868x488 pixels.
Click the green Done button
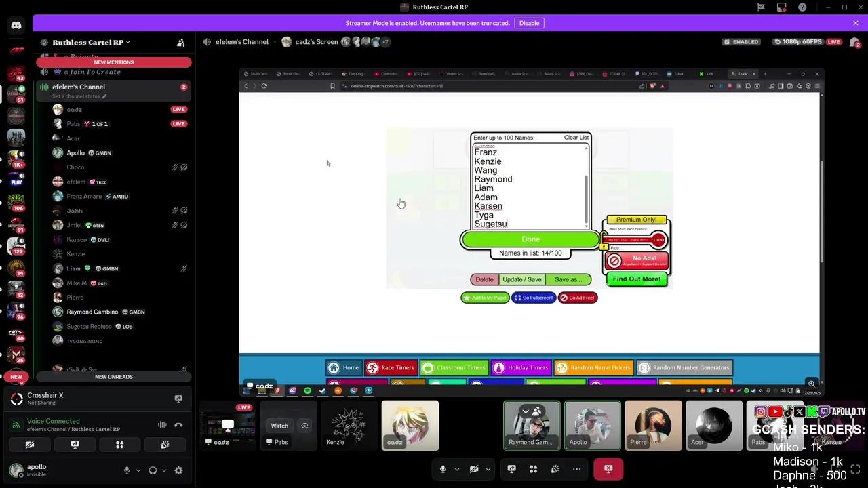pyautogui.click(x=530, y=239)
